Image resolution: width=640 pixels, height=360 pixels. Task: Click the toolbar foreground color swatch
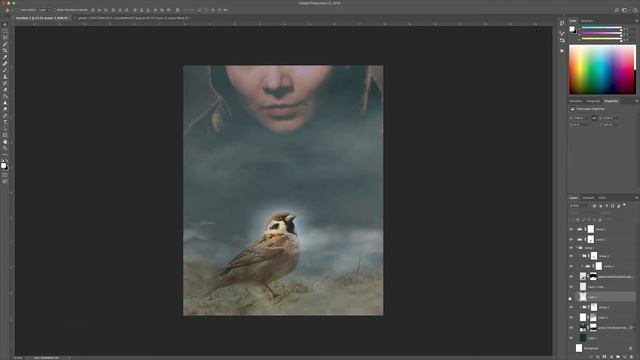[x=3, y=165]
